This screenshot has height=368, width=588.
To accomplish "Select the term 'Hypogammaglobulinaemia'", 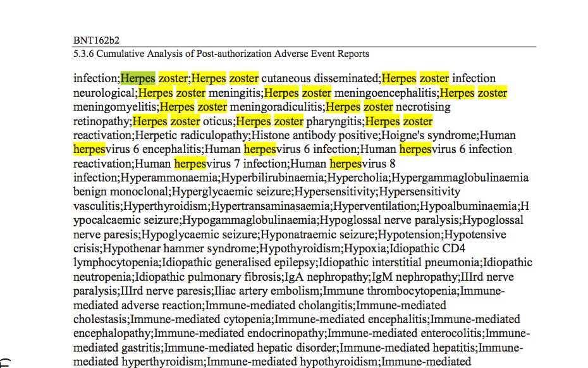I will (x=249, y=220).
